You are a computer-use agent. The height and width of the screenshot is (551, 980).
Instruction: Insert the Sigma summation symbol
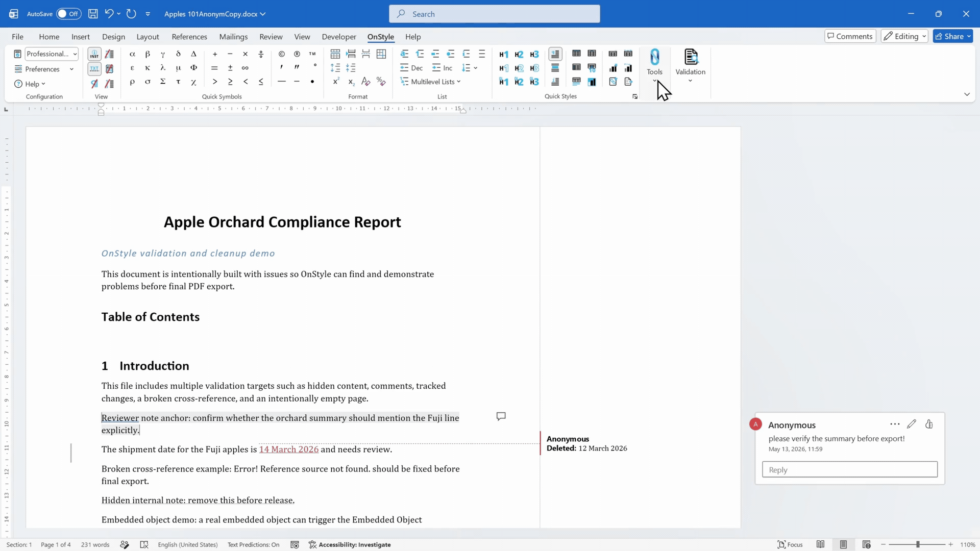(x=163, y=82)
